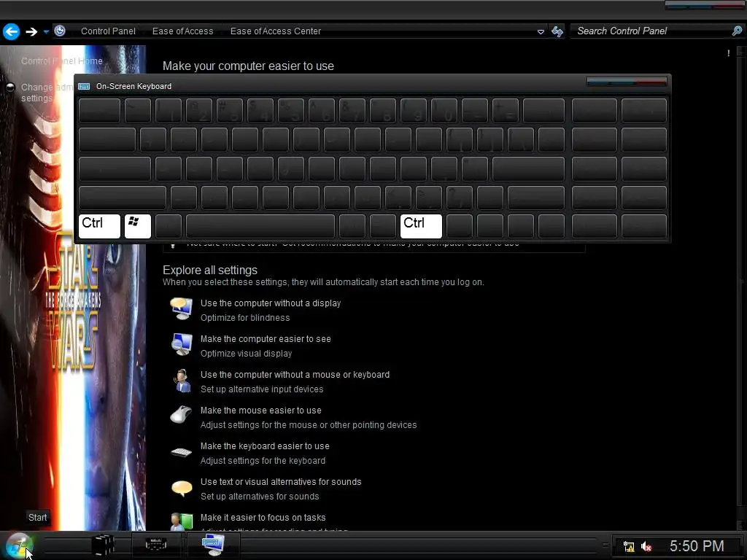
Task: Click the 5:50 PM clock
Action: 697,545
